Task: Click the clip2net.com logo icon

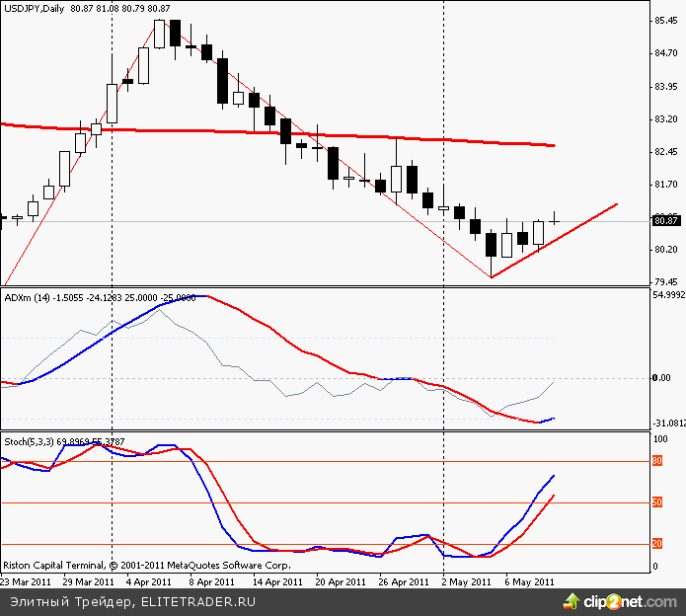Action: (570, 600)
